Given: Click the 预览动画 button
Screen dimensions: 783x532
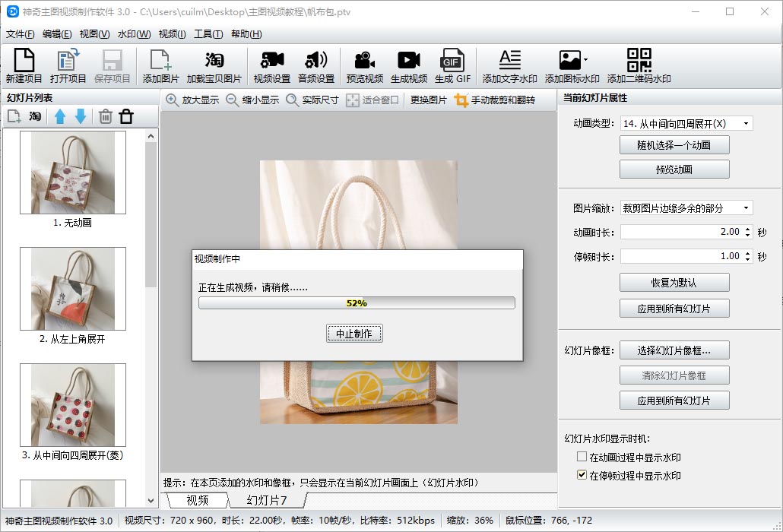Looking at the screenshot, I should point(674,169).
